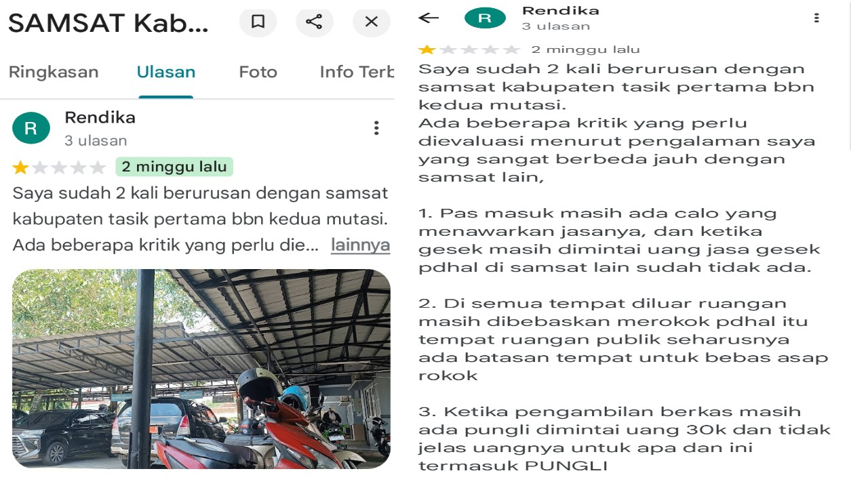Expand review text with 'lainnya' link
The width and height of the screenshot is (868, 488).
click(360, 245)
